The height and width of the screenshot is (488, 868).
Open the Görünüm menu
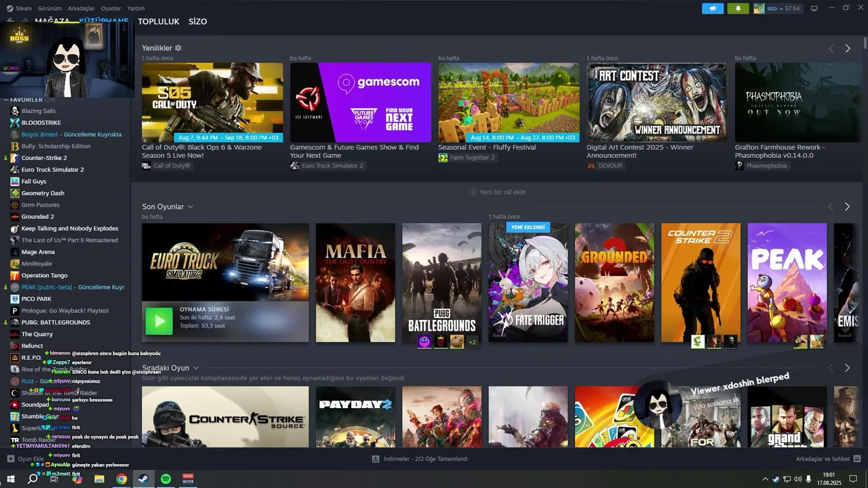(x=50, y=8)
